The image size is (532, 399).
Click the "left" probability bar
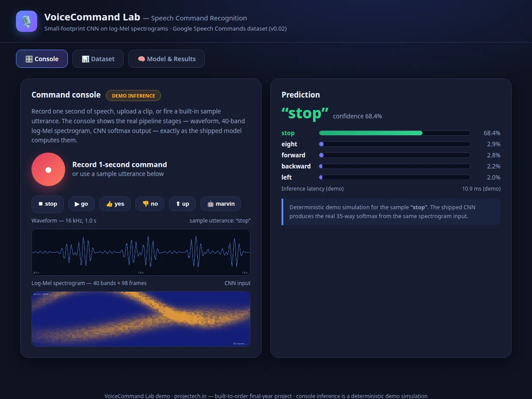[x=395, y=177]
